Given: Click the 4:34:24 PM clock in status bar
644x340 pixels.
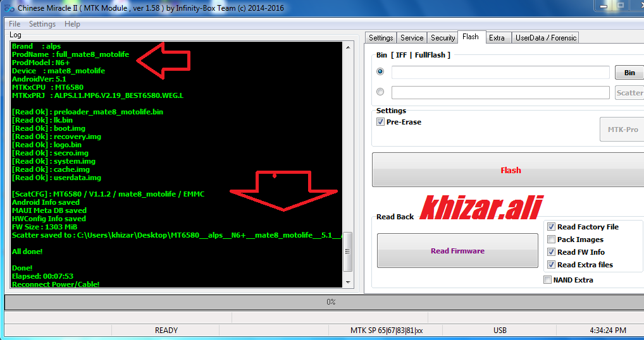Looking at the screenshot, I should 608,330.
